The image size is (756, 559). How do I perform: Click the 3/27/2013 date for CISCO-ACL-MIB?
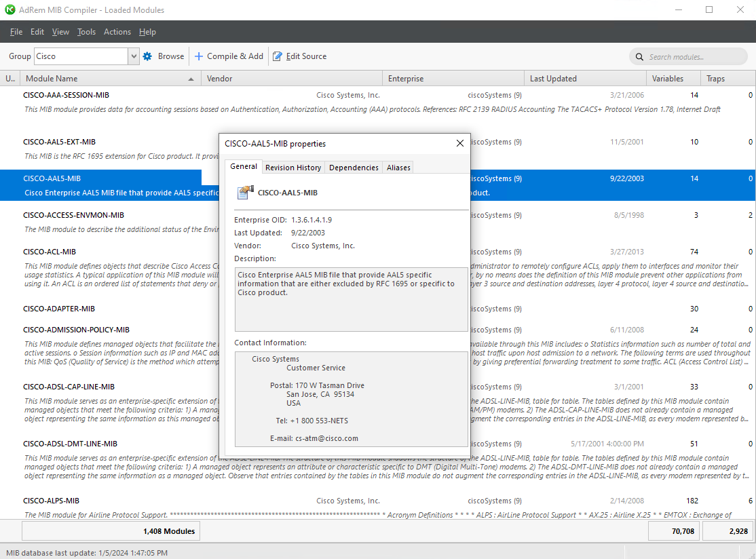[x=627, y=252]
